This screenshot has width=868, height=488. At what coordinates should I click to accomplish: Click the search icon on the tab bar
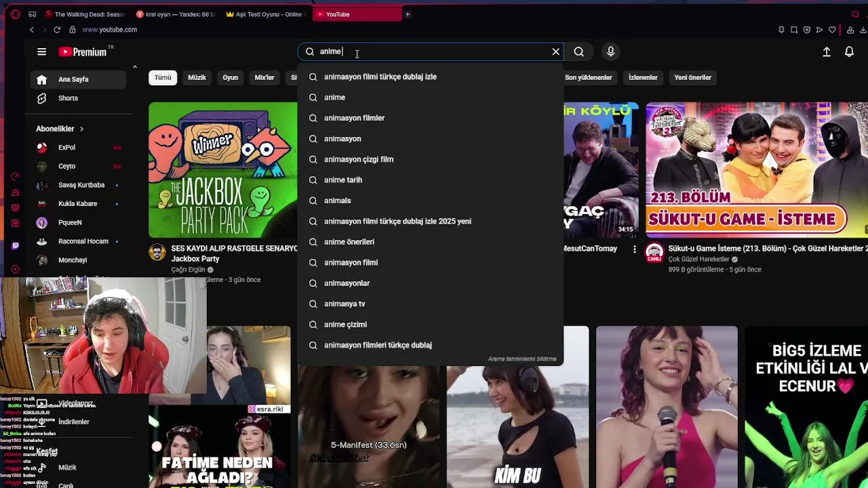[x=855, y=14]
